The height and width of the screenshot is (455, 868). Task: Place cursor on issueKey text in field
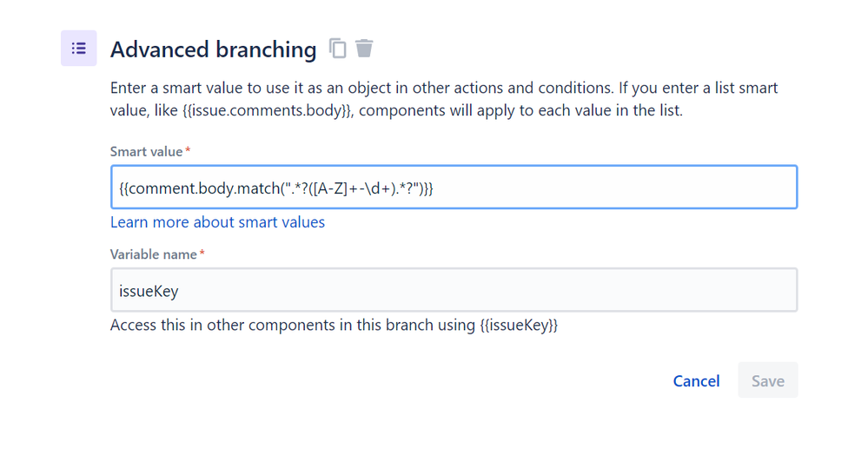pyautogui.click(x=149, y=291)
